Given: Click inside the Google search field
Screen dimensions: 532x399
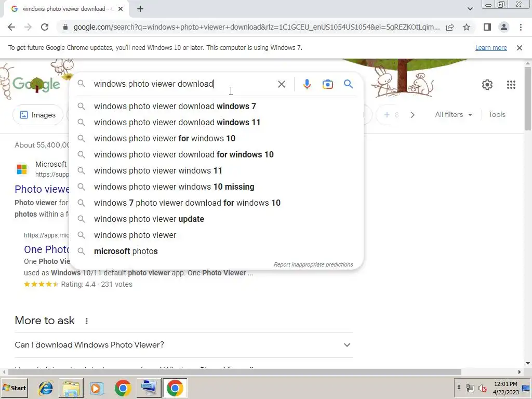Looking at the screenshot, I should (183, 84).
